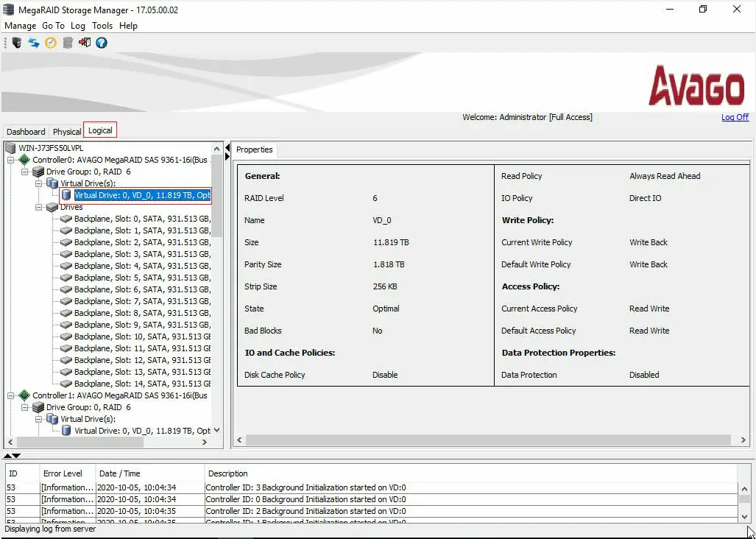The height and width of the screenshot is (539, 756).
Task: Click the Controller0 diamond icon
Action: pyautogui.click(x=24, y=159)
